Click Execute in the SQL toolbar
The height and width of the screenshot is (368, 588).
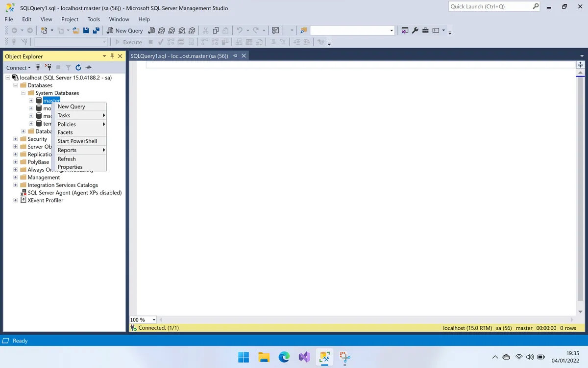point(128,42)
